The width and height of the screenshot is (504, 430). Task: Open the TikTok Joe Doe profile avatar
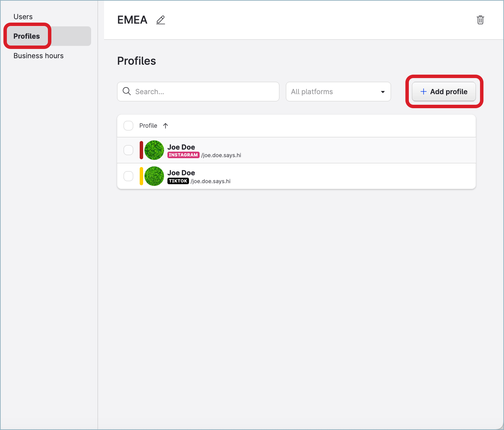154,176
